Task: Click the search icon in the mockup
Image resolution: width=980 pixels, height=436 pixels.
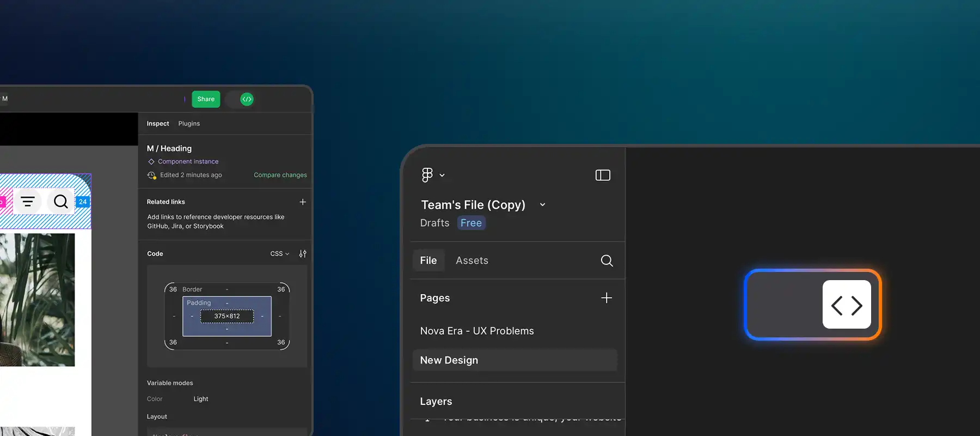Action: click(61, 202)
